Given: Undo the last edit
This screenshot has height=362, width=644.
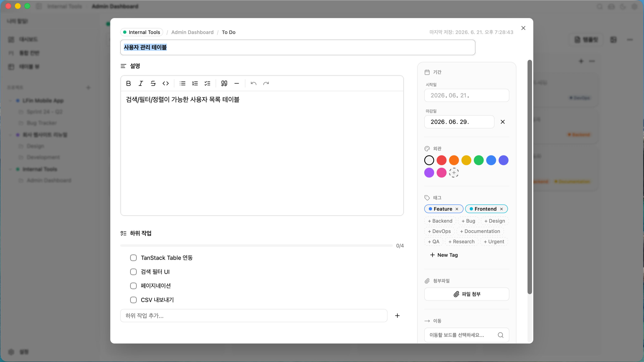Looking at the screenshot, I should [253, 83].
